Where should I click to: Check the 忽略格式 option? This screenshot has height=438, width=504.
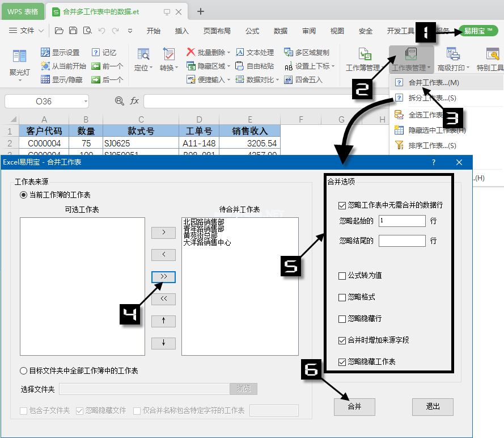pyautogui.click(x=342, y=297)
